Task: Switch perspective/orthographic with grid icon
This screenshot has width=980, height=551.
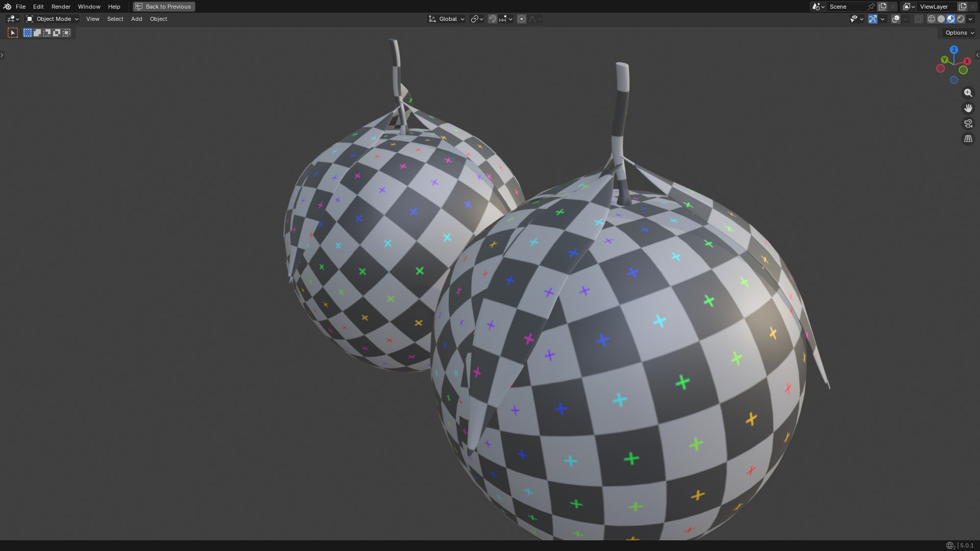Action: (x=968, y=139)
